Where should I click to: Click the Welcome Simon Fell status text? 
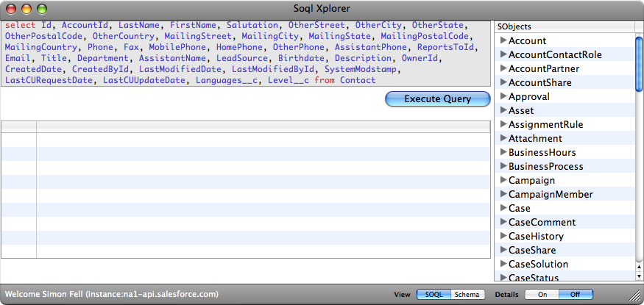click(111, 294)
